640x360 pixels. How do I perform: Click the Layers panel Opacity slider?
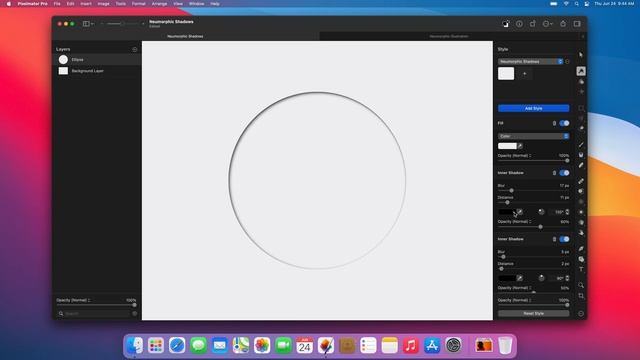[x=96, y=305]
